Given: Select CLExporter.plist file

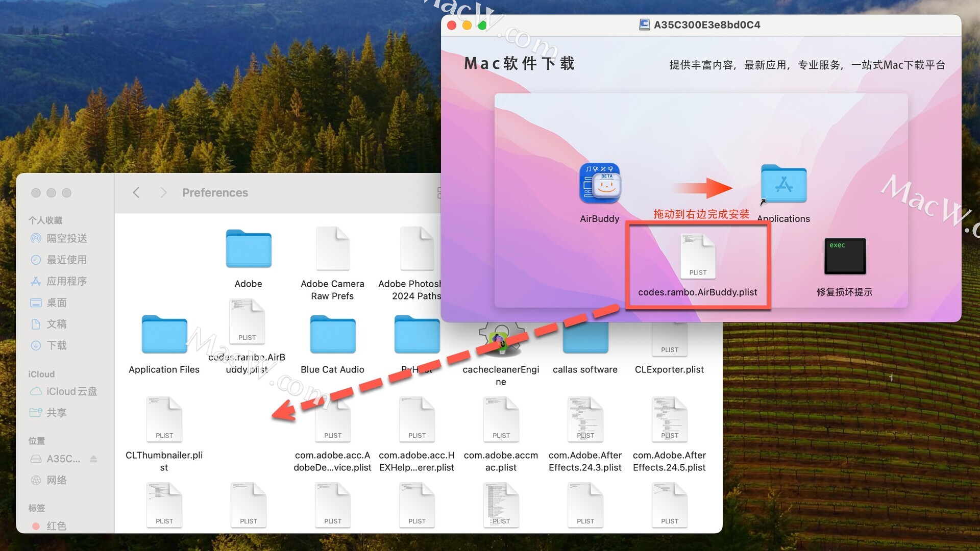Looking at the screenshot, I should (x=670, y=339).
